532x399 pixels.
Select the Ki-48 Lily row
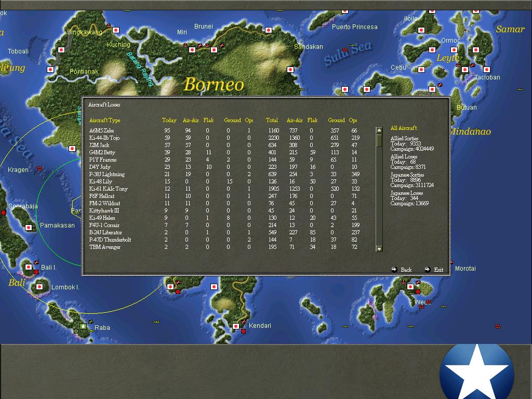(x=224, y=181)
